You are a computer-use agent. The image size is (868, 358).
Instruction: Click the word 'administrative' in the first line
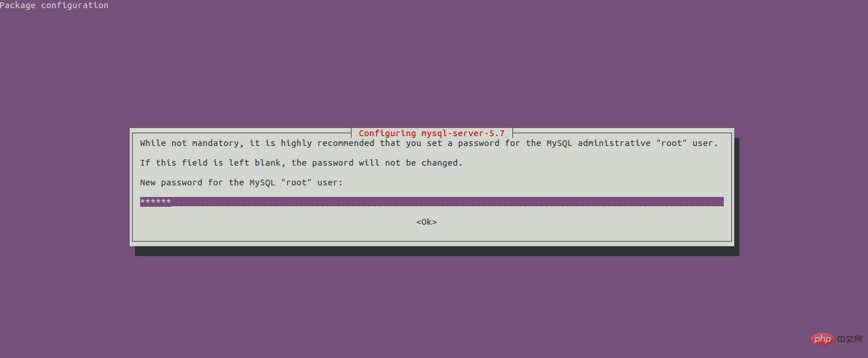[614, 143]
